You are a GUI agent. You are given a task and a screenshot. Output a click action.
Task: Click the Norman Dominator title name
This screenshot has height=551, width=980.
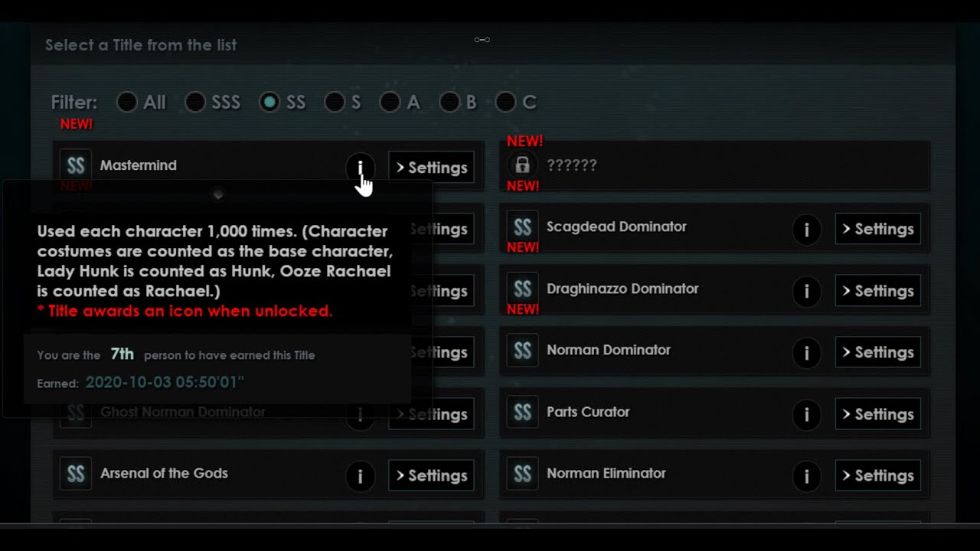coord(609,350)
